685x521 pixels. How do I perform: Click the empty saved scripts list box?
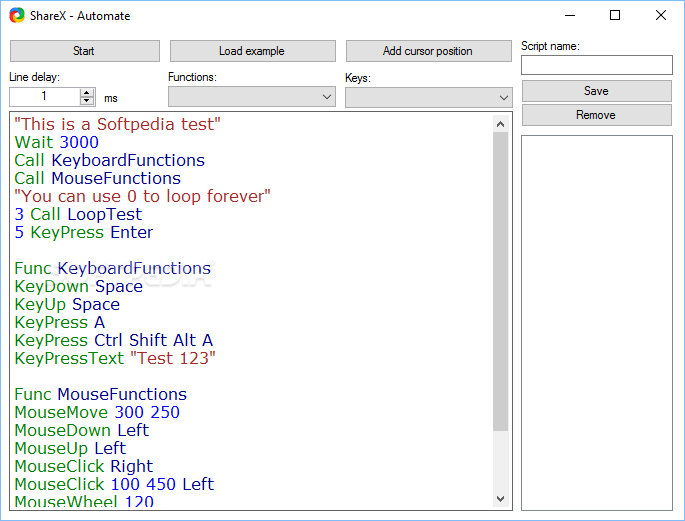pyautogui.click(x=597, y=323)
